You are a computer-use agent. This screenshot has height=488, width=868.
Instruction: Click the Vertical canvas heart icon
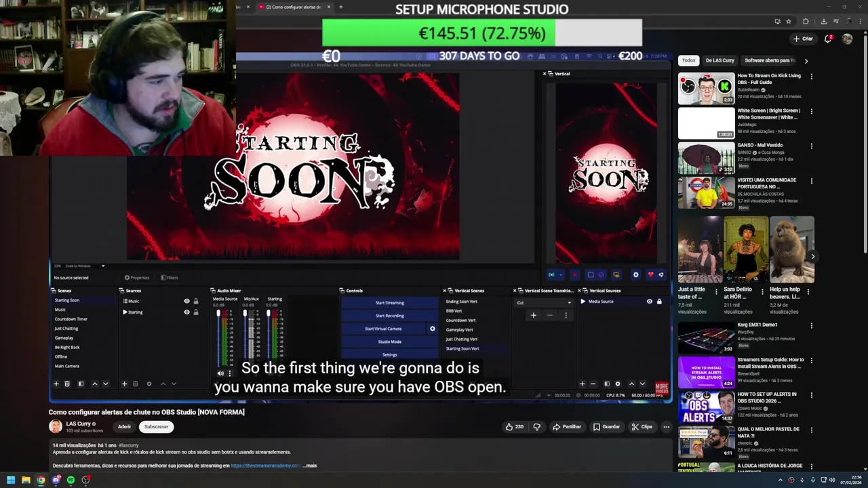(x=650, y=274)
